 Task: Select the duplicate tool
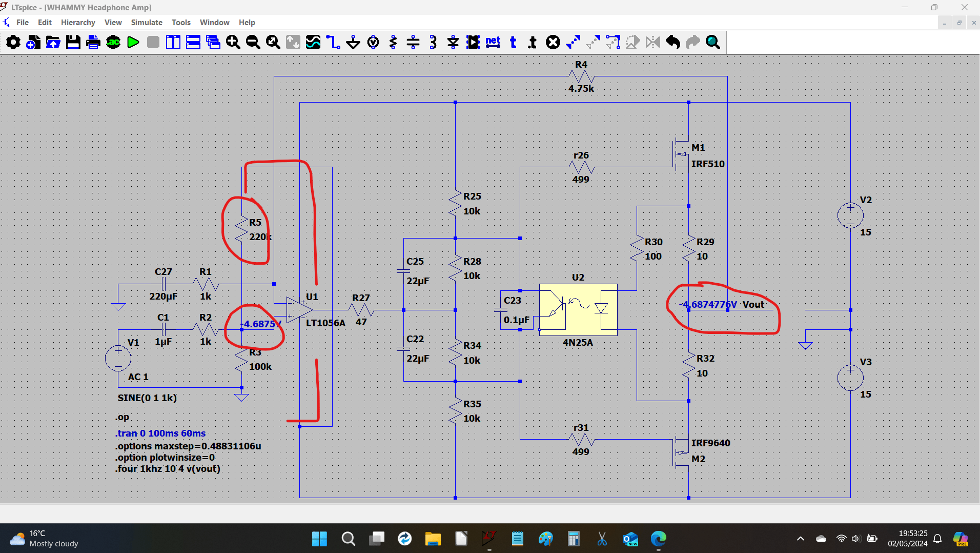point(573,42)
